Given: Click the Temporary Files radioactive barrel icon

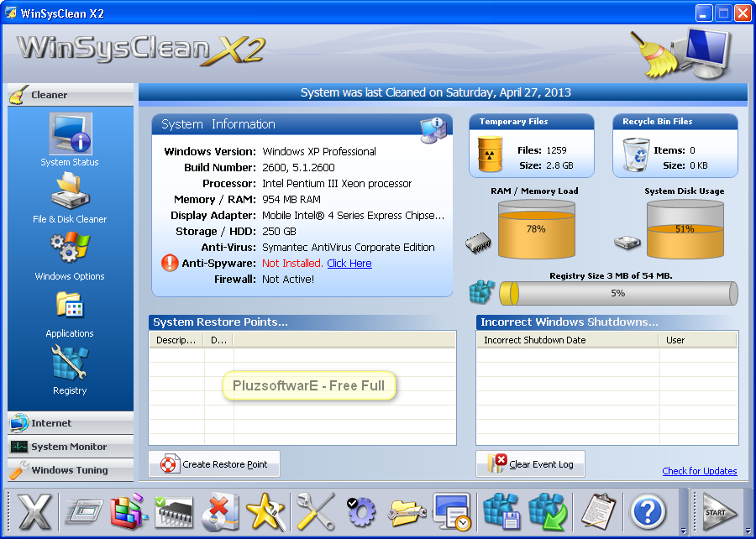Looking at the screenshot, I should [490, 154].
